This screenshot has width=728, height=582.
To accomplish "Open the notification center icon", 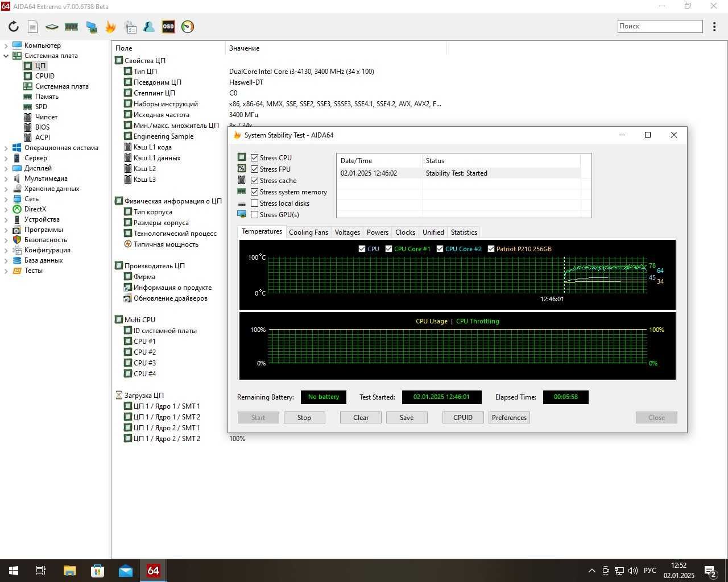I will (710, 571).
